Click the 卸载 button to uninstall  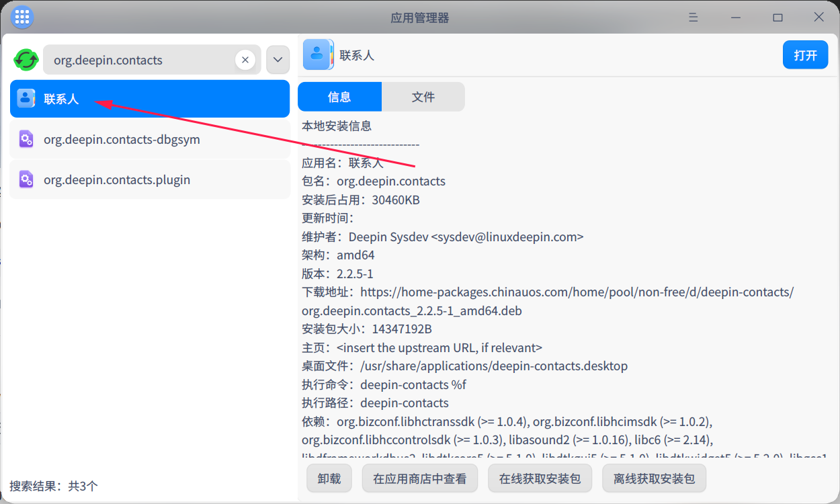[x=329, y=478]
